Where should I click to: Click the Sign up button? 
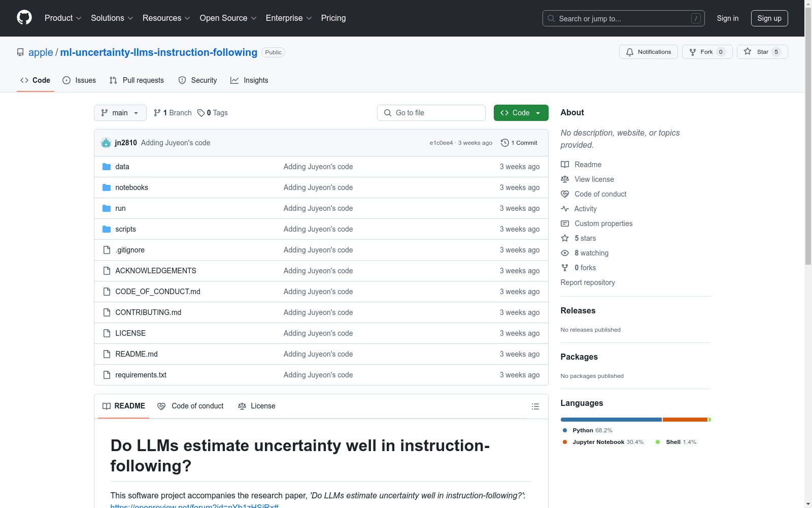point(769,18)
